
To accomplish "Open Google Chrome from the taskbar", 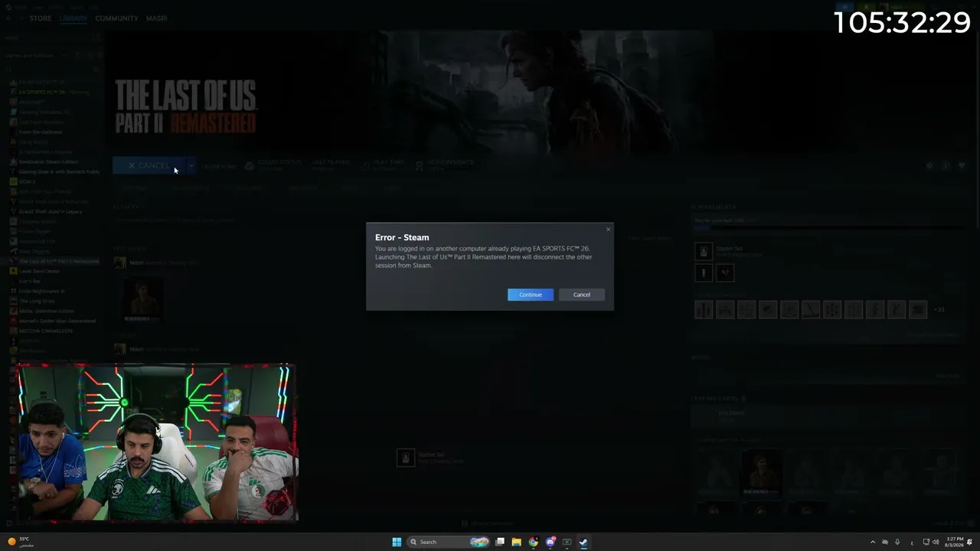I will point(534,542).
